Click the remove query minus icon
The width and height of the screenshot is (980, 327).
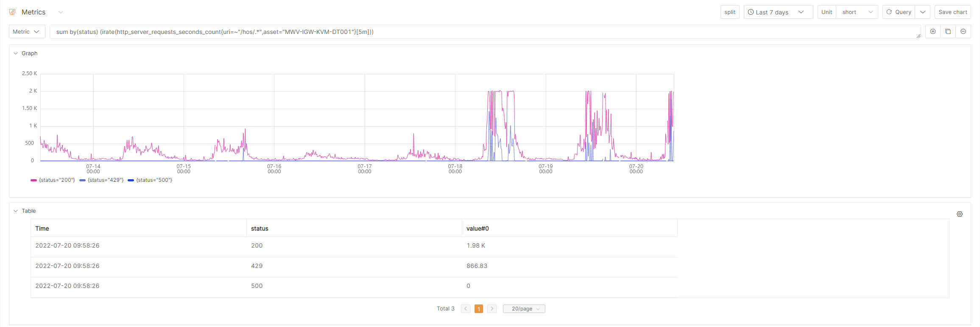point(963,31)
